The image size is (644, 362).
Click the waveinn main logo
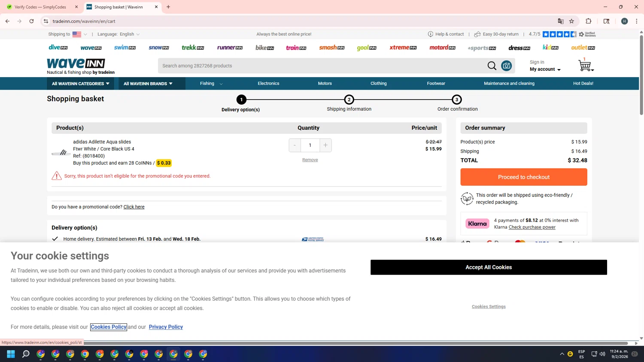click(x=76, y=63)
